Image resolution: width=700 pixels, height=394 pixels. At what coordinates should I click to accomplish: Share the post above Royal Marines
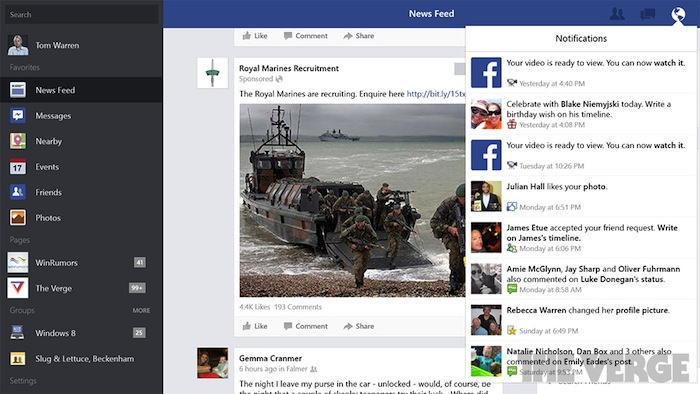point(359,36)
